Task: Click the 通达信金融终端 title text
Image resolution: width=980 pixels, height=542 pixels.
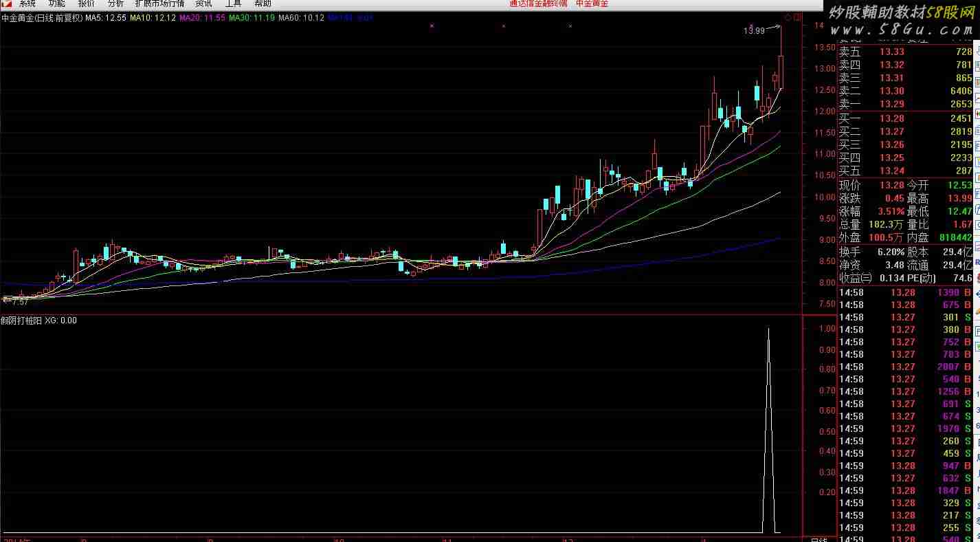Action: coord(539,3)
